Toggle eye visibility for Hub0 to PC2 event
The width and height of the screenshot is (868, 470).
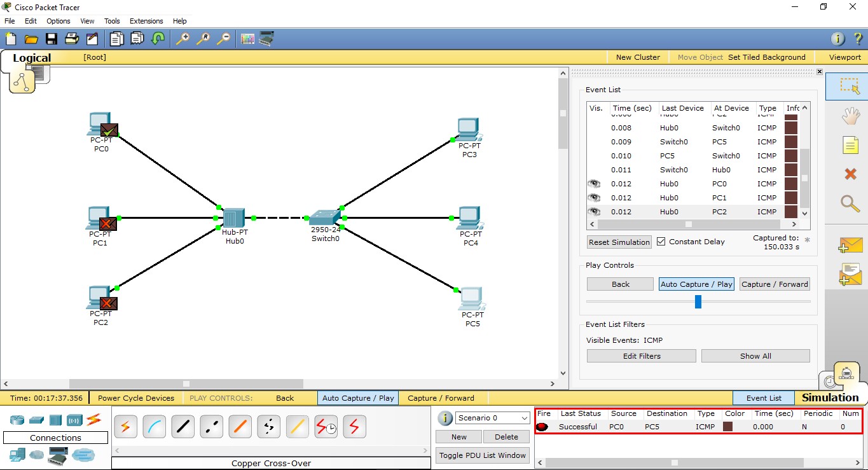point(594,212)
